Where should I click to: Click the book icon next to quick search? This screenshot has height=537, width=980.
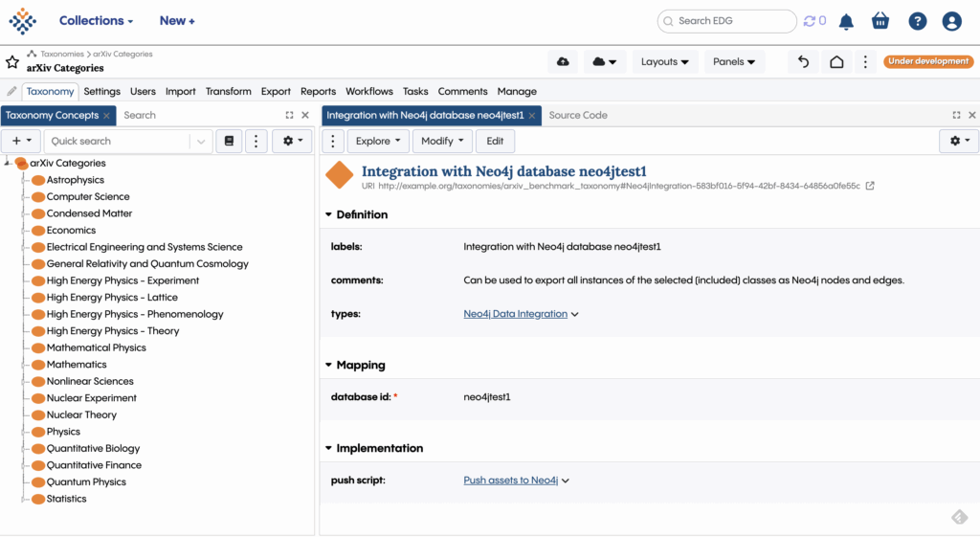pyautogui.click(x=229, y=142)
